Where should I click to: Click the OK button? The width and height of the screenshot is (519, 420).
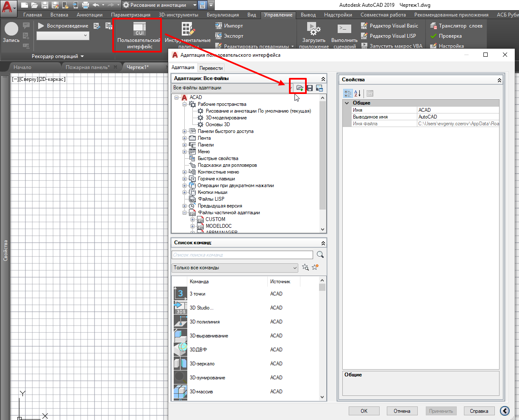click(364, 411)
